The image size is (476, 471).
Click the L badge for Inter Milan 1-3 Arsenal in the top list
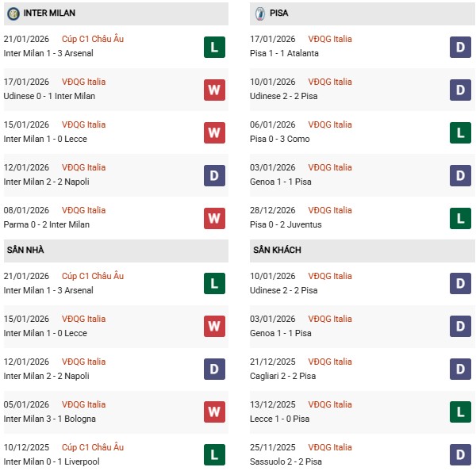[214, 47]
